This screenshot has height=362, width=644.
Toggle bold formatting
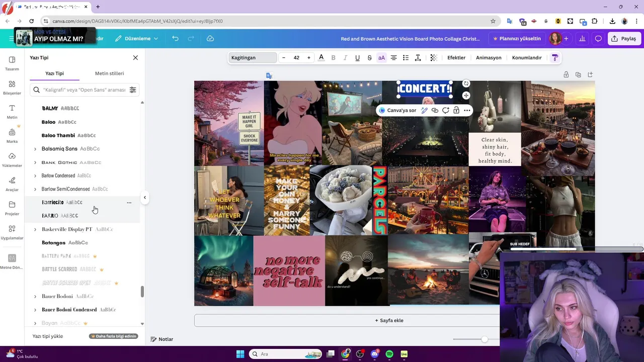tap(333, 58)
